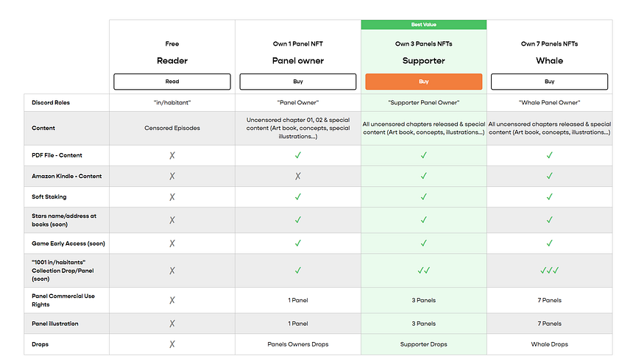Click the green Best Value banner
Viewport: 644px width, 356px height.
423,24
